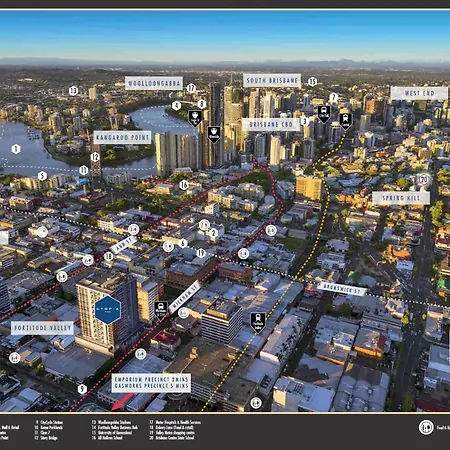
Task: Select the Fortitude Valley train station pin
Action: tap(258, 322)
